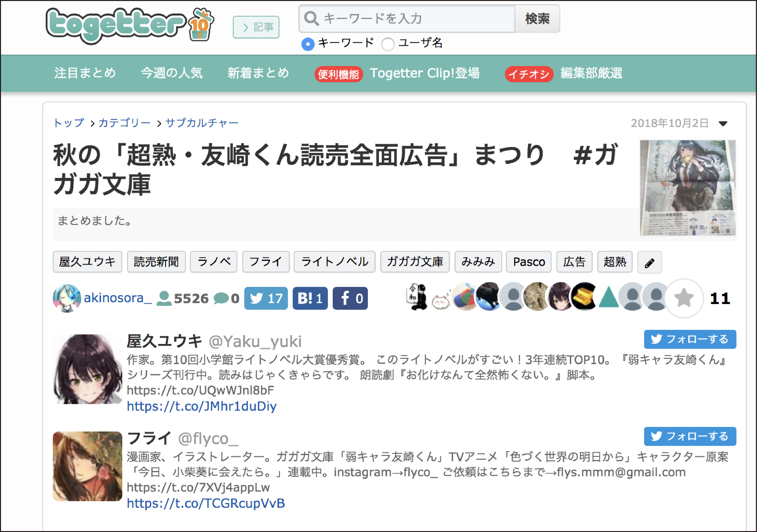Image resolution: width=757 pixels, height=532 pixels.
Task: Select the キーワード radio button
Action: [x=308, y=44]
